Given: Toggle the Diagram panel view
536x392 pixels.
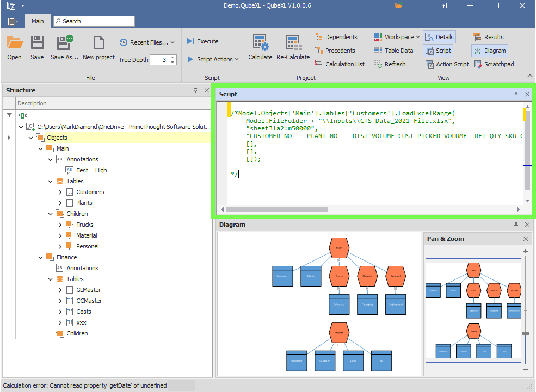Looking at the screenshot, I should 489,51.
